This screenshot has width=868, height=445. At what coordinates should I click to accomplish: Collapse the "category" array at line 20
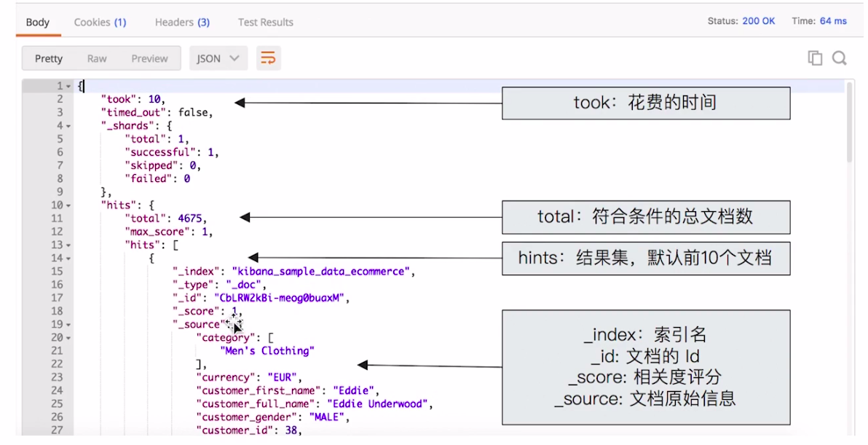click(x=68, y=338)
